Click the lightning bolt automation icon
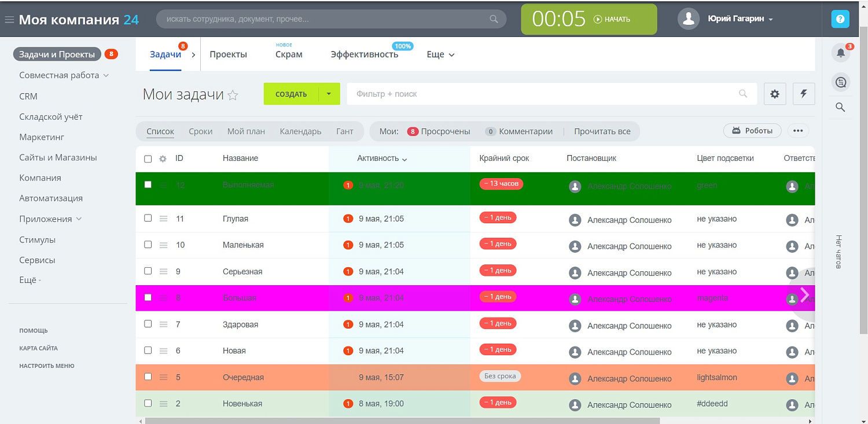Image resolution: width=868 pixels, height=424 pixels. 804,94
